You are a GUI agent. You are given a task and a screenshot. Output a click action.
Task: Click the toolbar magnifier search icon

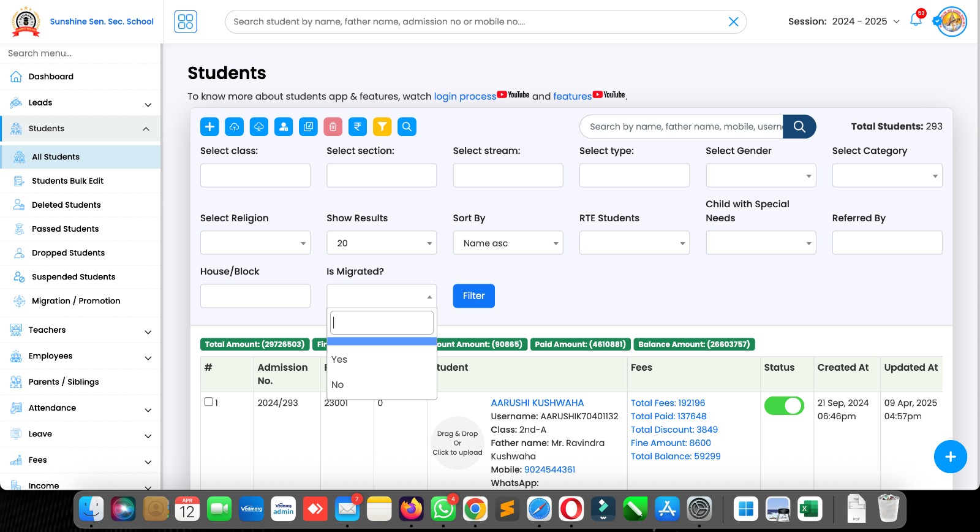coord(407,127)
